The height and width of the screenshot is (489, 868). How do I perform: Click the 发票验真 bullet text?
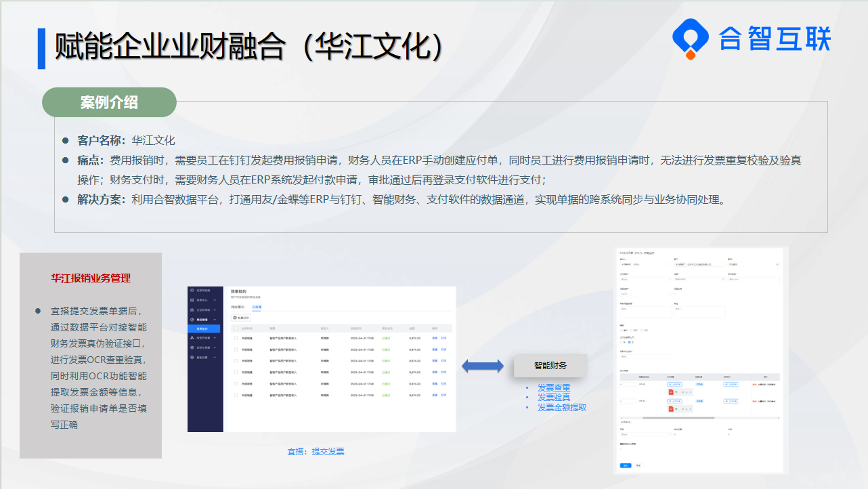(554, 398)
